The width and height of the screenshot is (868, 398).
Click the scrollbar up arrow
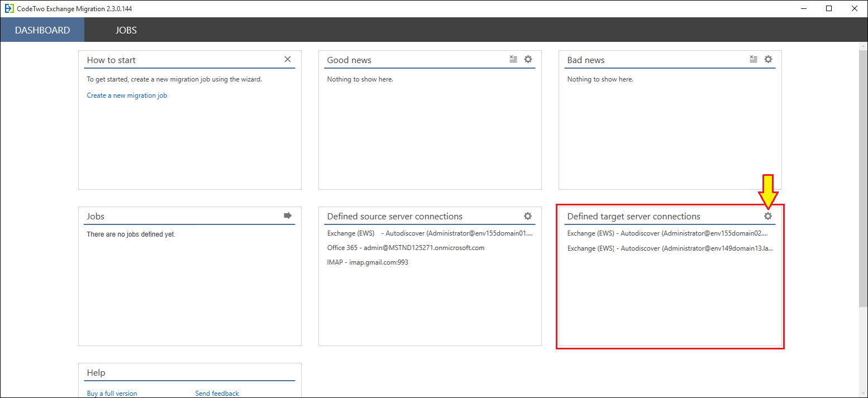point(863,47)
